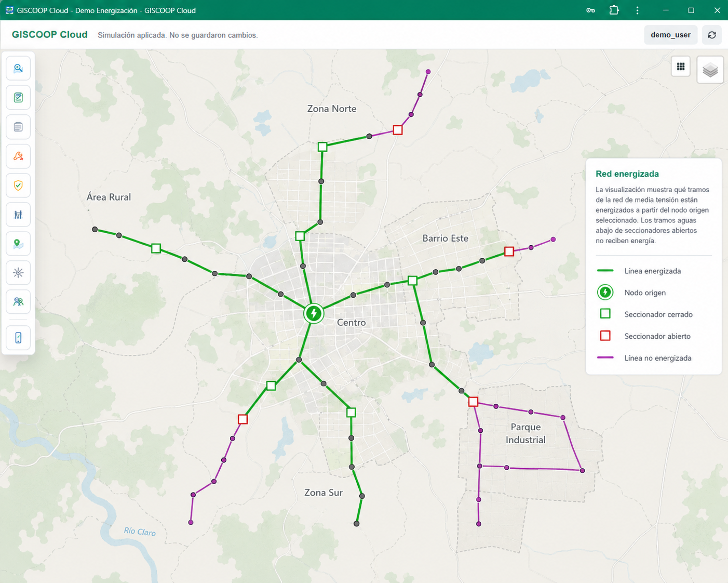Open the gray document list tool
The width and height of the screenshot is (728, 583).
[18, 127]
